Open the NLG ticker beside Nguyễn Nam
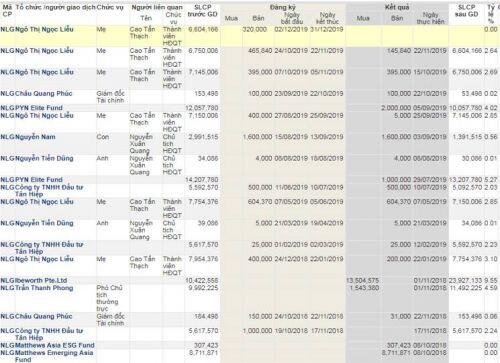This screenshot has width=500, height=363. 7,137
